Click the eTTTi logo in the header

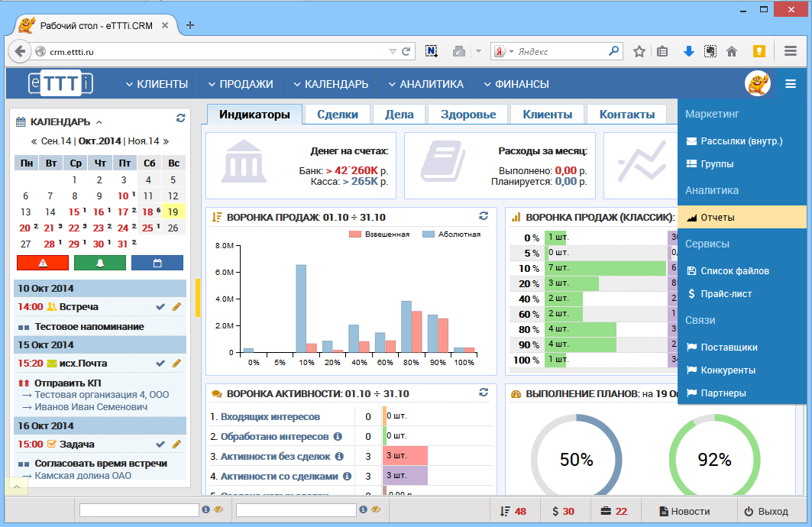click(60, 83)
